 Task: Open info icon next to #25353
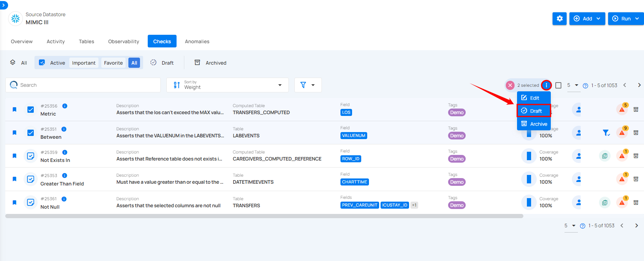[x=64, y=175]
